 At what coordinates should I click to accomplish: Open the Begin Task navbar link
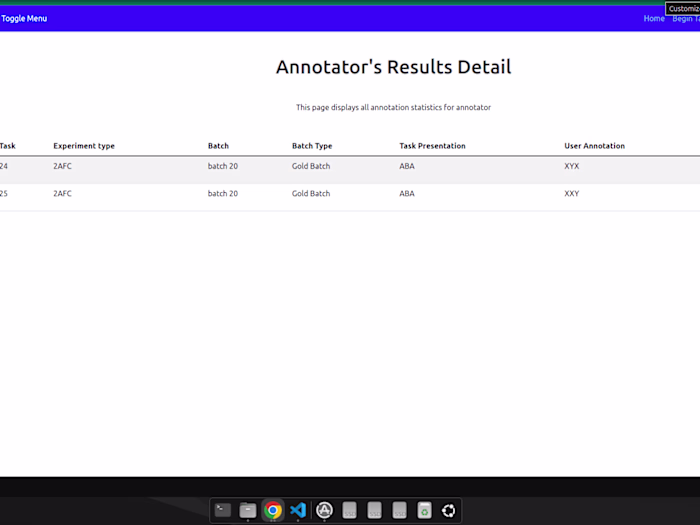coord(686,18)
